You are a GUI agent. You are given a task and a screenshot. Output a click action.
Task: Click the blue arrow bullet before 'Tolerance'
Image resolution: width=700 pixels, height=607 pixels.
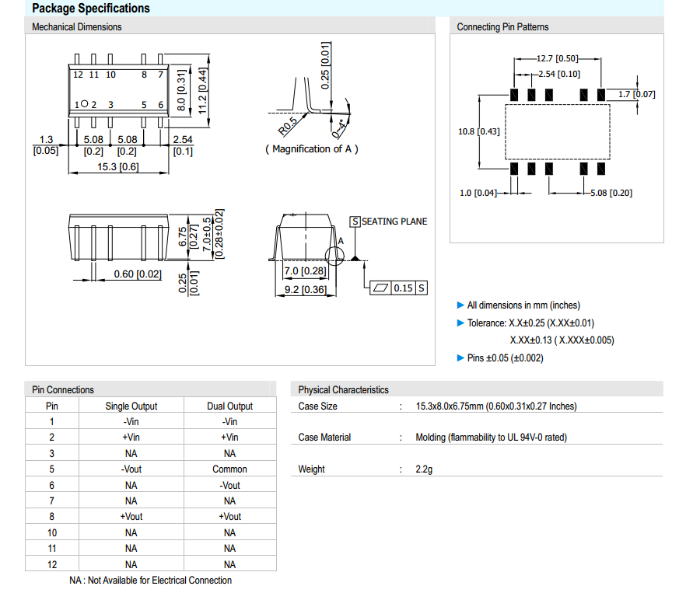tap(460, 323)
